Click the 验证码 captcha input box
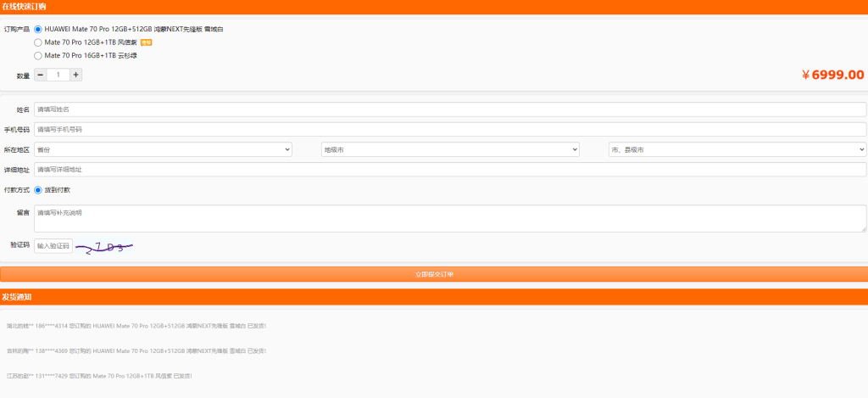Screen dimensions: 868x398 pos(53,246)
